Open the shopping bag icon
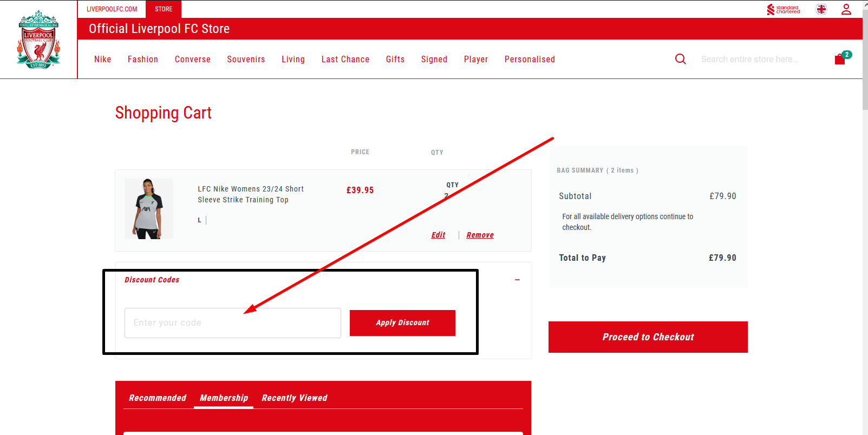This screenshot has height=435, width=868. (840, 59)
